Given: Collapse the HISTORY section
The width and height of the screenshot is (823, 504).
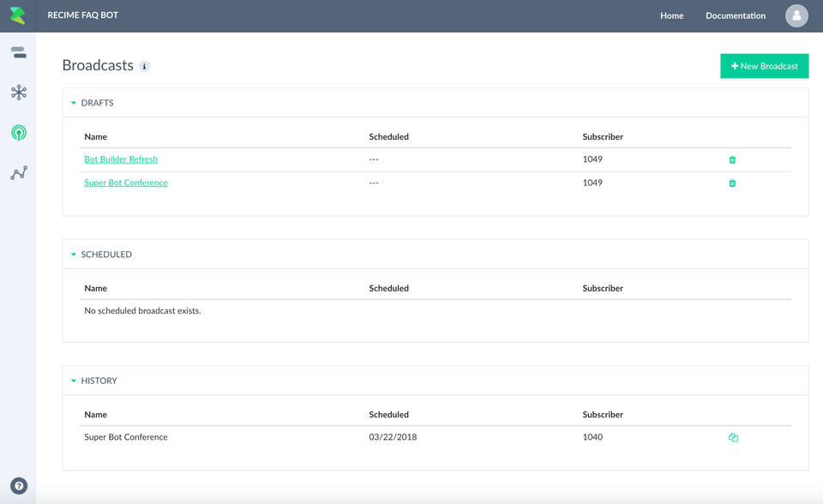Looking at the screenshot, I should point(73,380).
